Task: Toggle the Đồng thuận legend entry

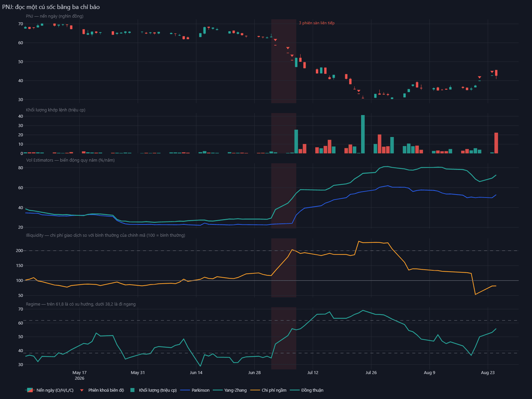Action: pyautogui.click(x=307, y=390)
